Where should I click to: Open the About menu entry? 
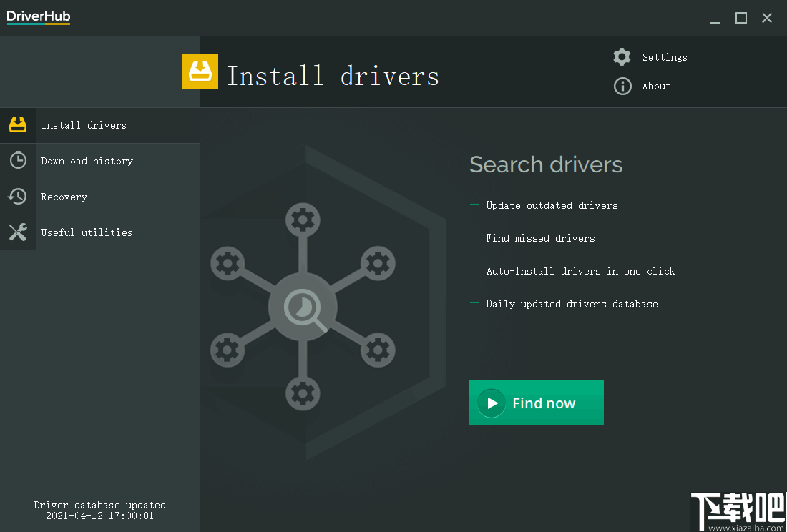(655, 86)
